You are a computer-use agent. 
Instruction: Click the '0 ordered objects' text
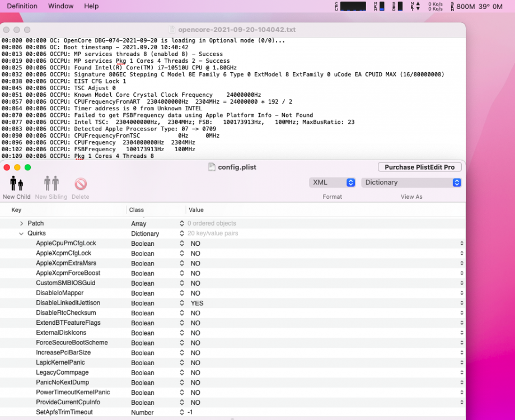[212, 223]
